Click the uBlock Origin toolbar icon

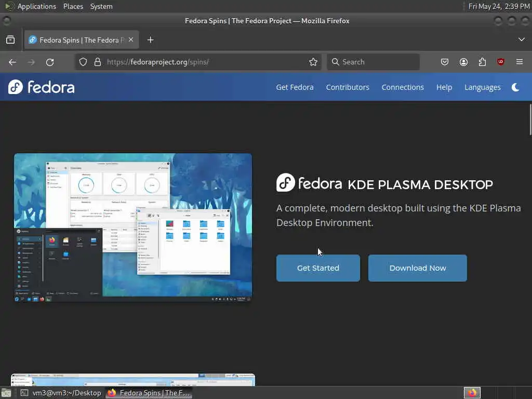(x=501, y=62)
